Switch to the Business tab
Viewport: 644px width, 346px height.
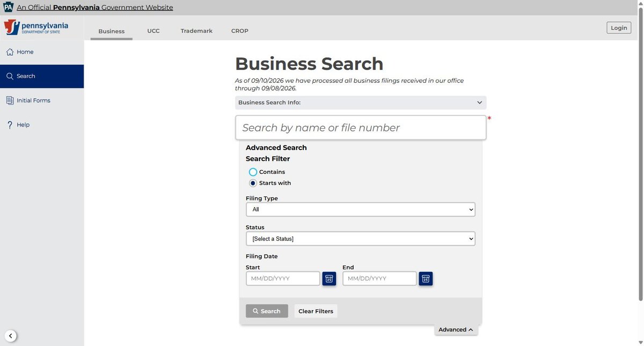coord(112,31)
